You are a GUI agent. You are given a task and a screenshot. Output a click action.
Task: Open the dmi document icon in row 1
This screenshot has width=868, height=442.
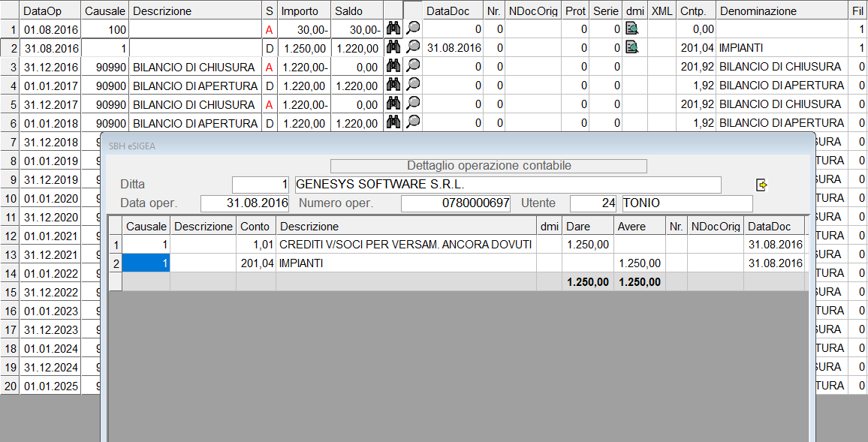[632, 29]
